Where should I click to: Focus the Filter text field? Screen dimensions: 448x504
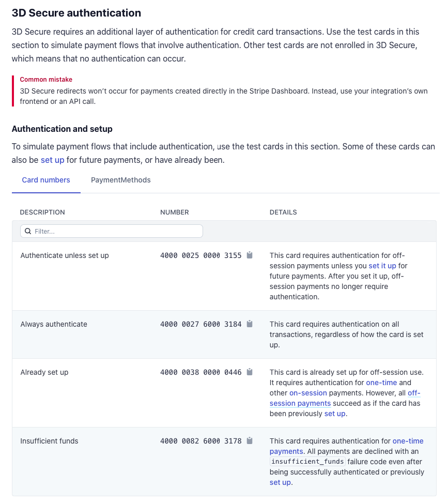tap(116, 231)
